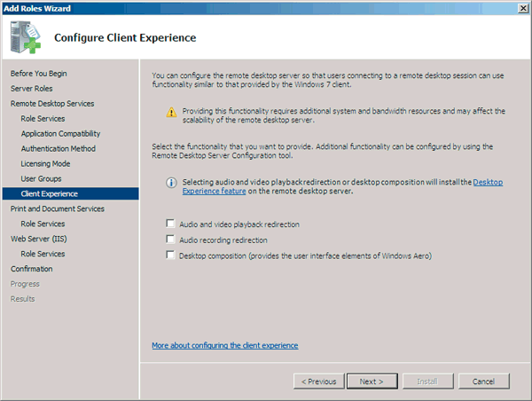Select Remote Desktop Services in sidebar

[x=52, y=104]
